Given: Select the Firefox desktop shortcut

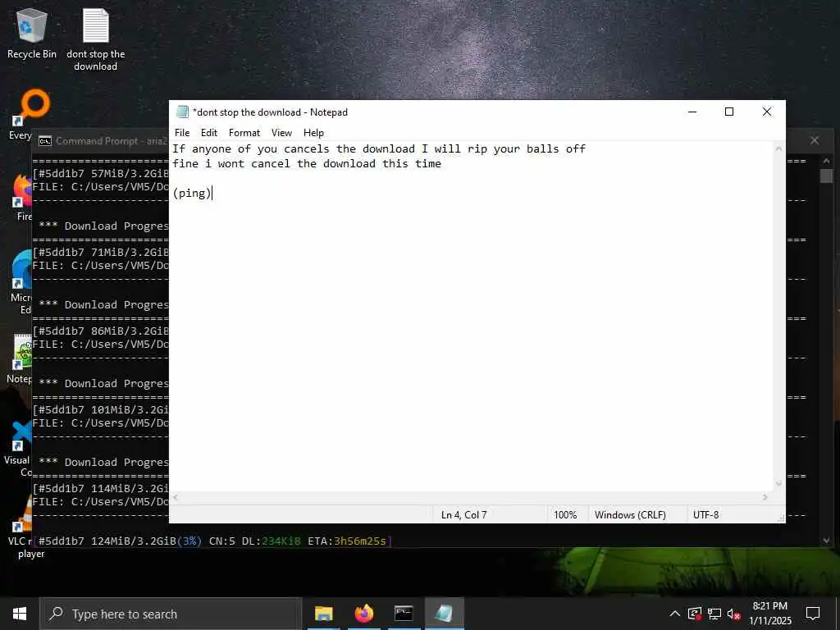Looking at the screenshot, I should click(x=22, y=199).
